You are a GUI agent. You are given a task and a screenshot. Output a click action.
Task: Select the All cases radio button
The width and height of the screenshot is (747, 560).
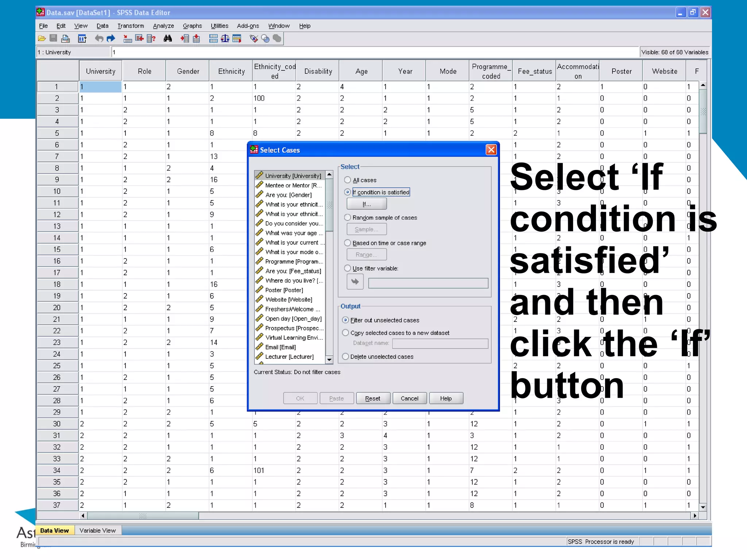pyautogui.click(x=348, y=180)
